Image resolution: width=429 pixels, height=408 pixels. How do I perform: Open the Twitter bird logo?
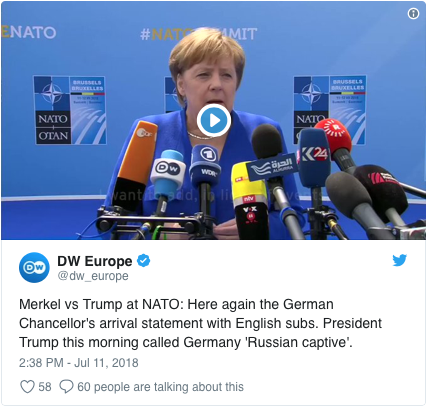399,260
